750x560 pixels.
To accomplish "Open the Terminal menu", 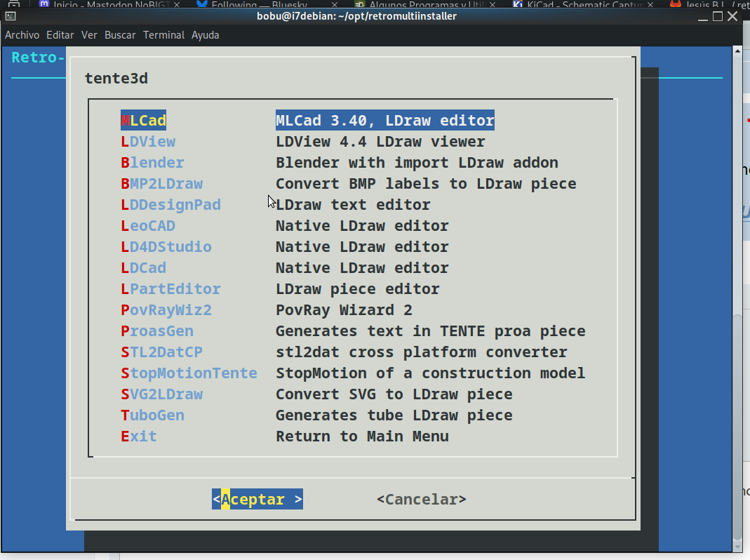I will click(163, 35).
